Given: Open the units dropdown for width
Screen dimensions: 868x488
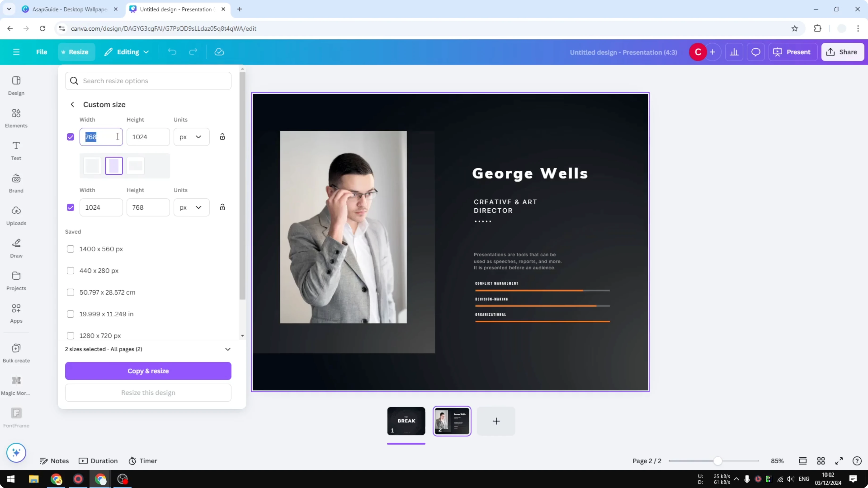Looking at the screenshot, I should (x=191, y=137).
